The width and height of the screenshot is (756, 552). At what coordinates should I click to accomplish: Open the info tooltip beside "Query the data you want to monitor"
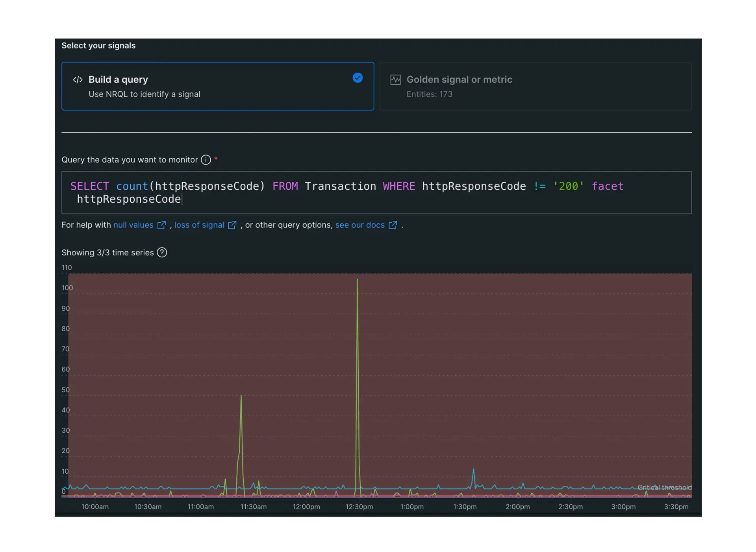click(206, 160)
